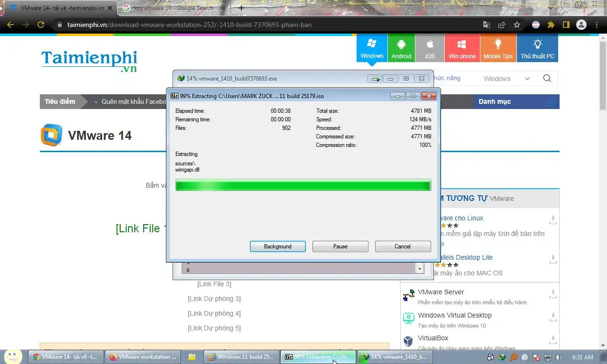Switch to Firefox VMware workstation taskbar button
The height and width of the screenshot is (364, 607).
142,357
